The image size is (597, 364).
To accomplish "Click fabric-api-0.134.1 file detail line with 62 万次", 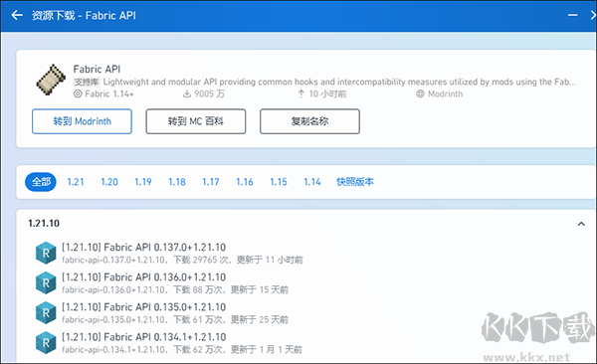I will 182,349.
